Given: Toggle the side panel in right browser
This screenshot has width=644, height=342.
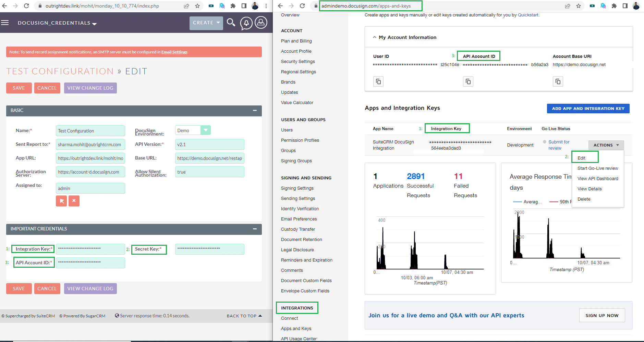Looking at the screenshot, I should 625,6.
